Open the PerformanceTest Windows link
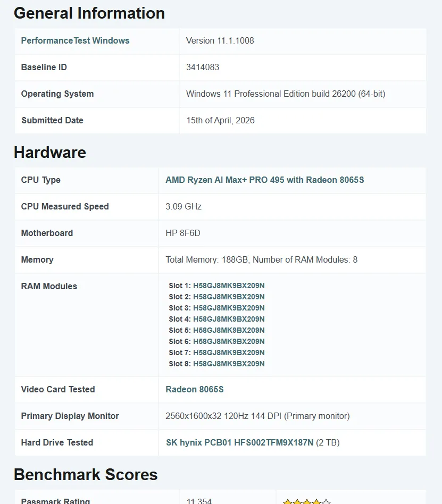442x504 pixels. pyautogui.click(x=76, y=41)
